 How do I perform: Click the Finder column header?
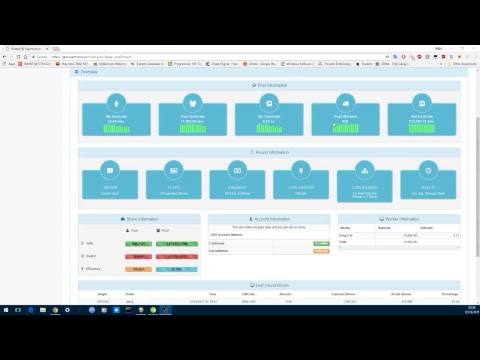(130, 294)
